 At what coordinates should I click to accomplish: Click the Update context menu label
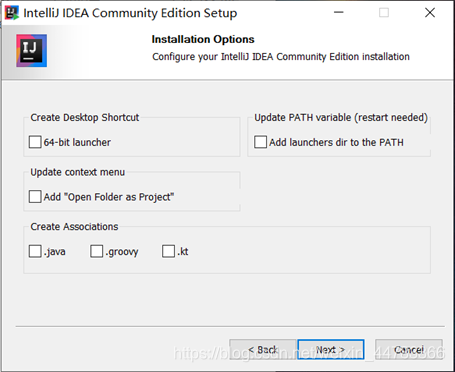tap(78, 172)
